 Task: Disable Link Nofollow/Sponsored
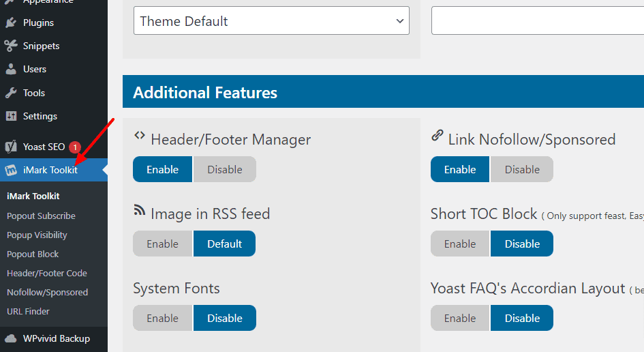click(522, 169)
